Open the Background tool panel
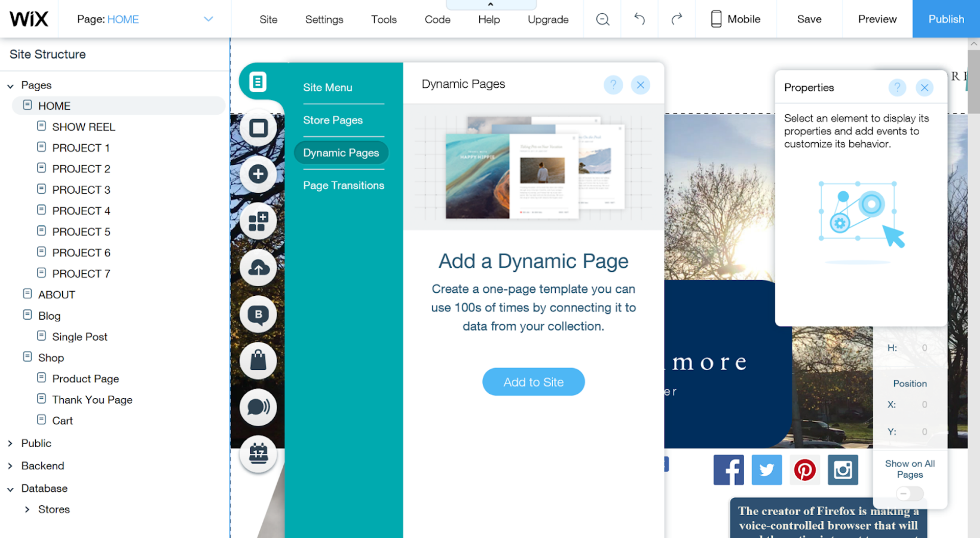 (x=259, y=127)
